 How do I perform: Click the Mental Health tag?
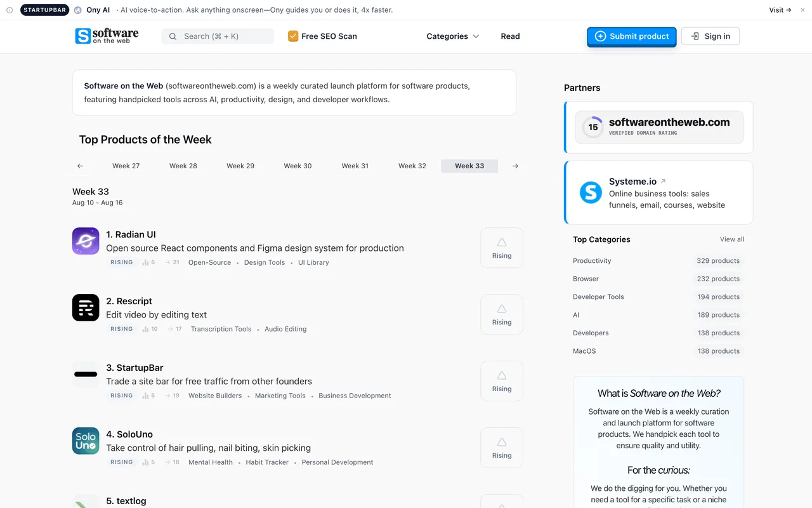click(211, 462)
